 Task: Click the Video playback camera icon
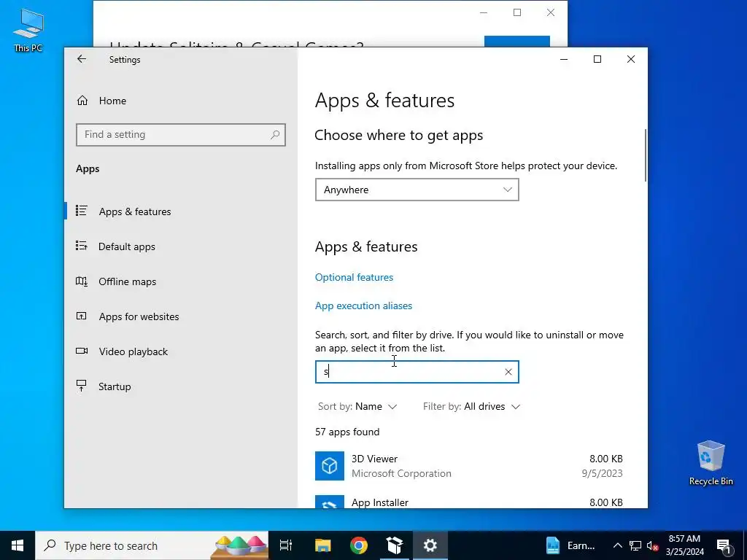tap(82, 351)
